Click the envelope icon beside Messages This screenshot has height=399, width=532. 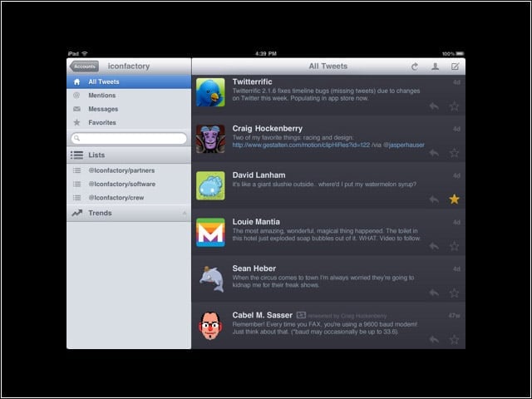pos(77,109)
